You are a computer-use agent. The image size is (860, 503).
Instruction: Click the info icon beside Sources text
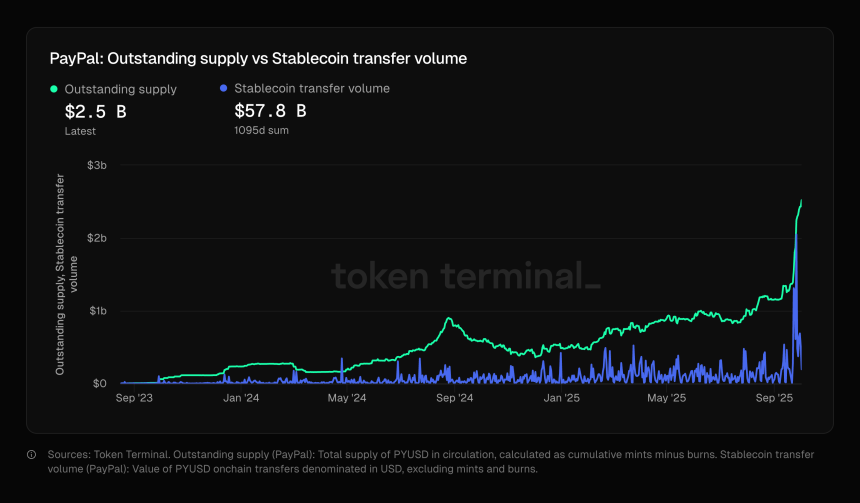tap(33, 455)
